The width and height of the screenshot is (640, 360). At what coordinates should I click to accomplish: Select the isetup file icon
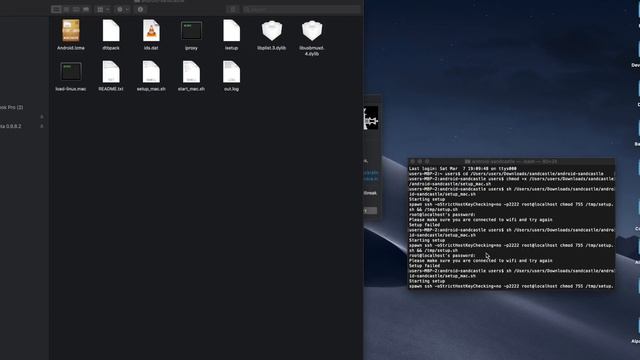point(231,31)
